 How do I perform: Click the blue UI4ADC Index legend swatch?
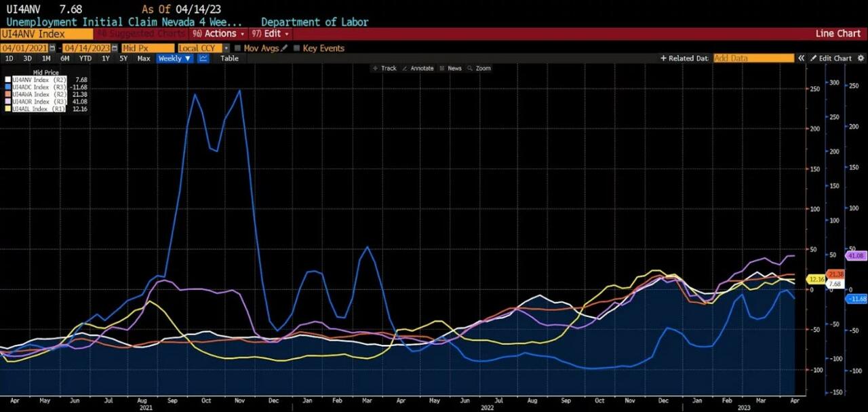(8, 87)
